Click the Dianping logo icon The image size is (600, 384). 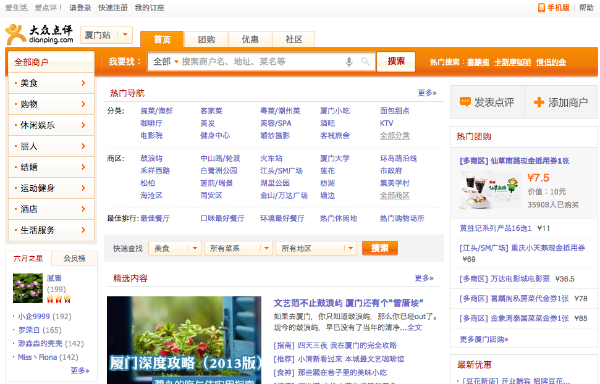click(16, 35)
